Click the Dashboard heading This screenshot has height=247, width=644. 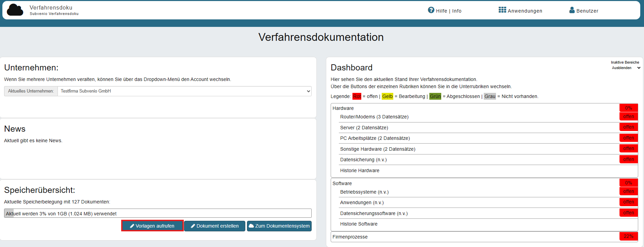coord(351,67)
